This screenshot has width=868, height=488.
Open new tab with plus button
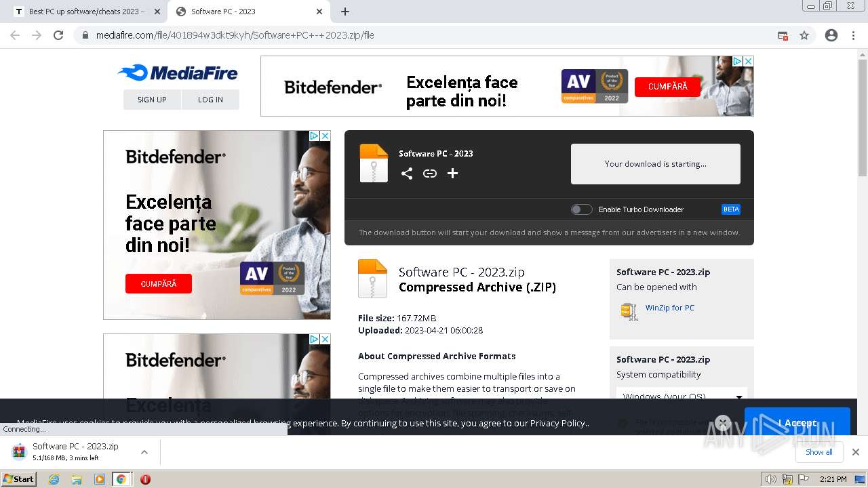[345, 12]
